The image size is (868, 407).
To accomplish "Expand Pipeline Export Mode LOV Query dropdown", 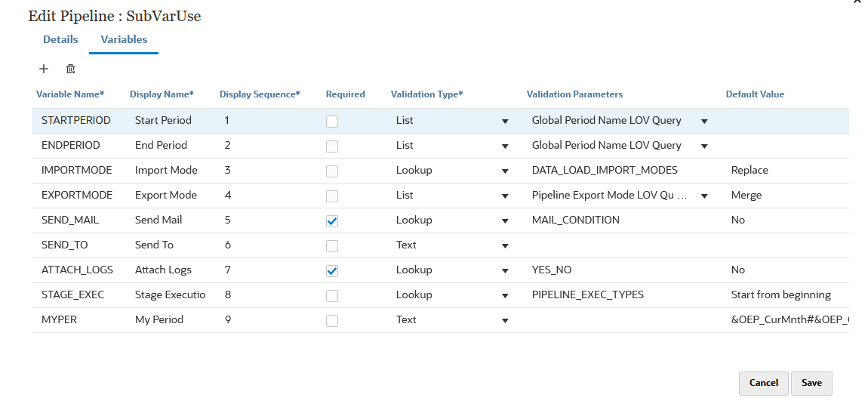I will (704, 196).
